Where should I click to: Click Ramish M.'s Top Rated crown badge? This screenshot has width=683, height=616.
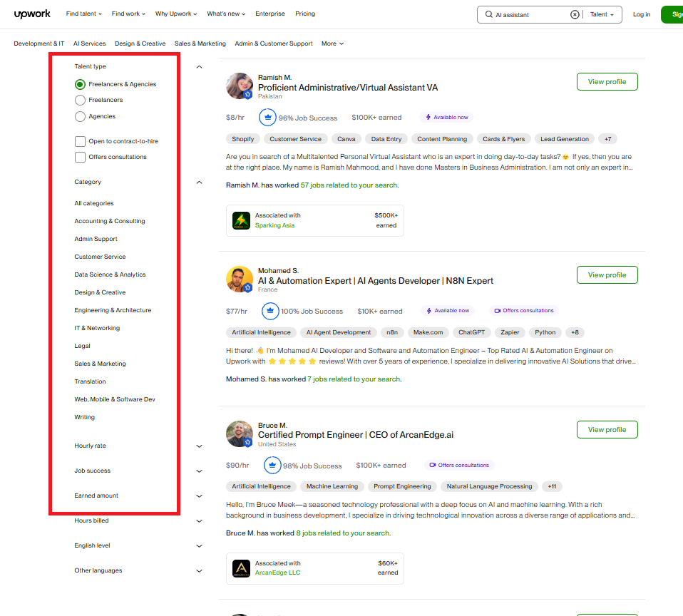click(268, 117)
